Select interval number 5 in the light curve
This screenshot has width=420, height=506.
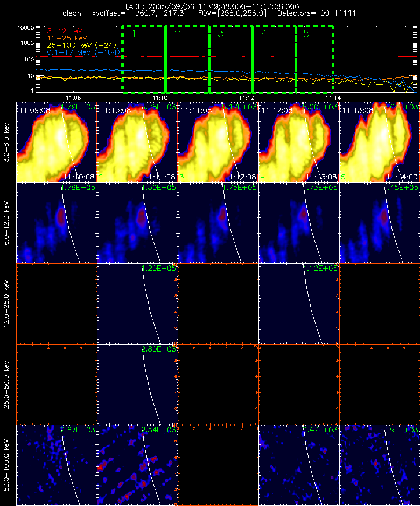click(306, 33)
